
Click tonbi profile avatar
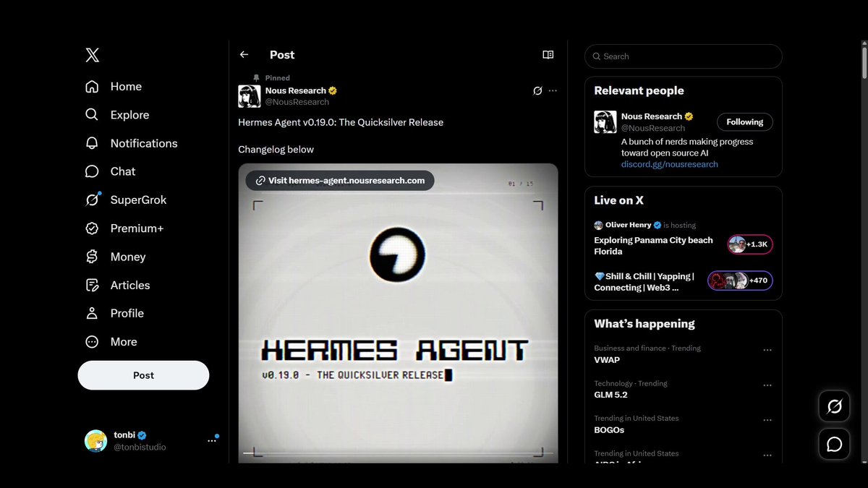tap(96, 441)
